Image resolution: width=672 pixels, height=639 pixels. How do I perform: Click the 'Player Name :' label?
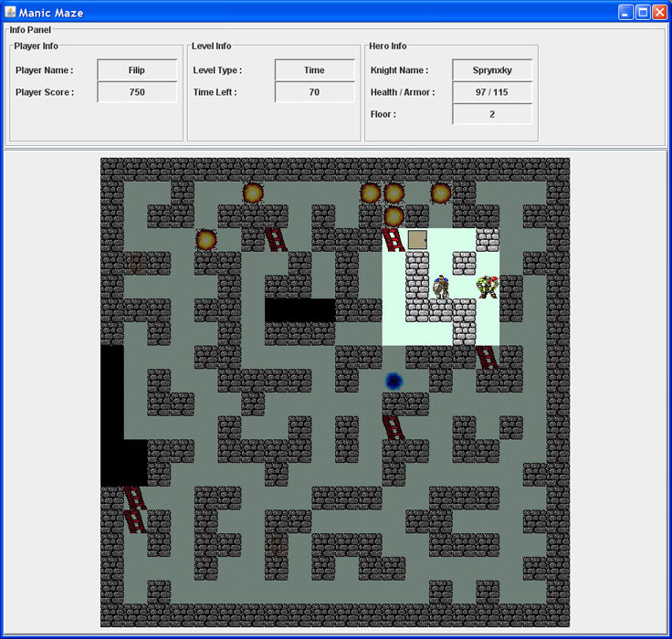pos(45,70)
